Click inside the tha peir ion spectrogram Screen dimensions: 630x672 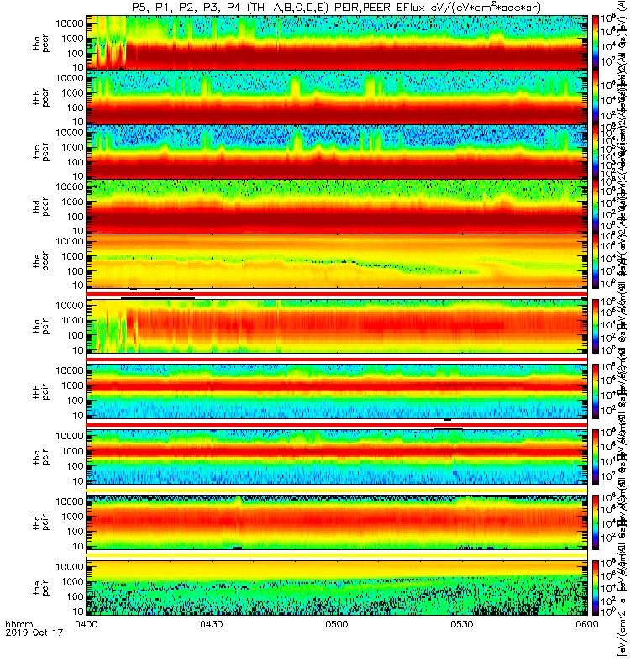[x=337, y=326]
